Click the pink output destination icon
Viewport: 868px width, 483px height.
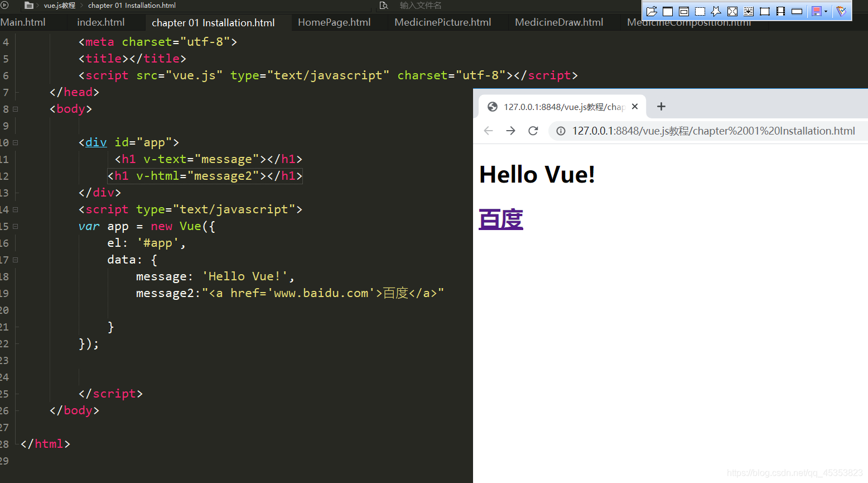[817, 11]
